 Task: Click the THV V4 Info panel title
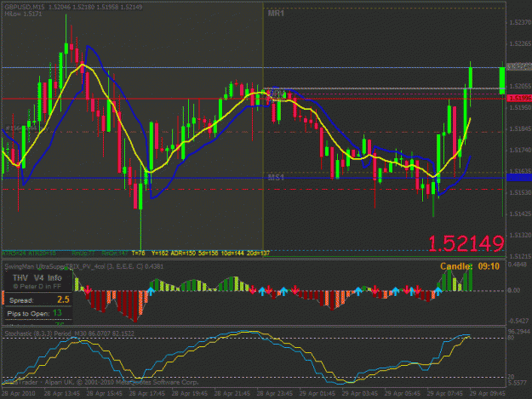(37, 278)
